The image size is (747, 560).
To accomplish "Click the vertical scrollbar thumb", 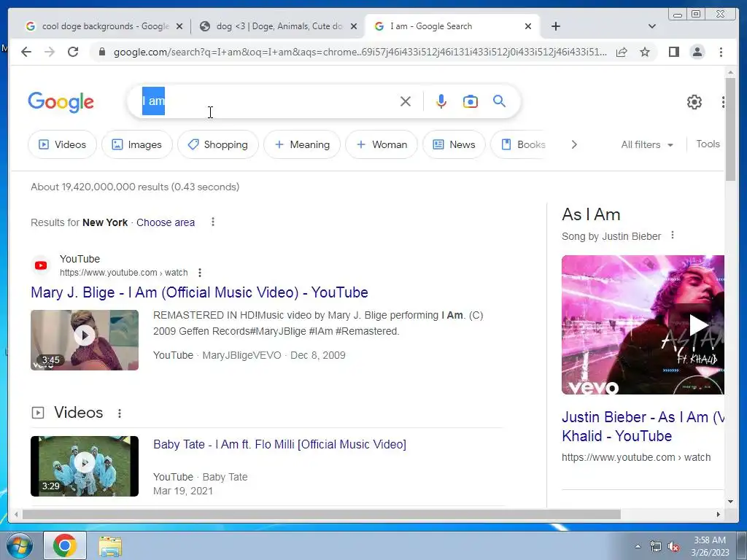I will click(730, 128).
